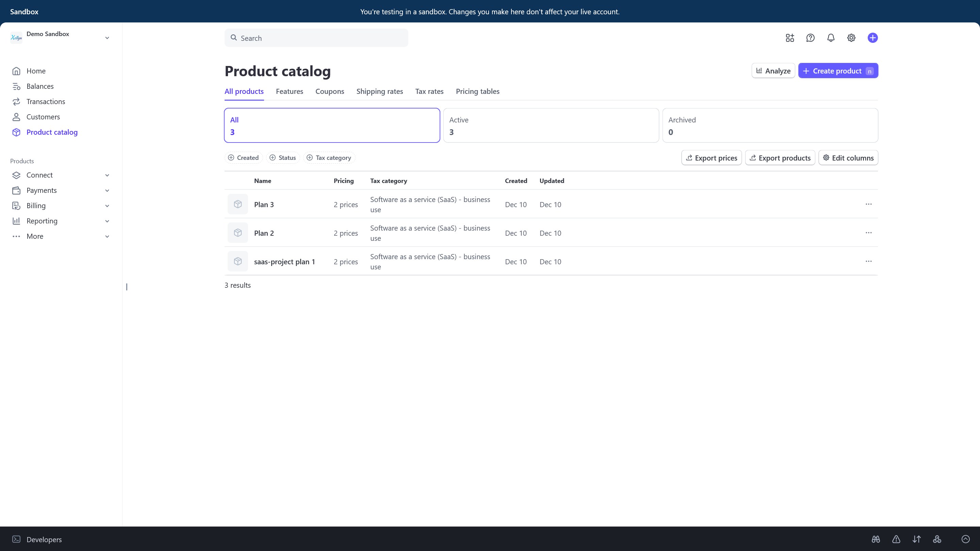
Task: Click the search magnifier icon
Action: [x=234, y=38]
